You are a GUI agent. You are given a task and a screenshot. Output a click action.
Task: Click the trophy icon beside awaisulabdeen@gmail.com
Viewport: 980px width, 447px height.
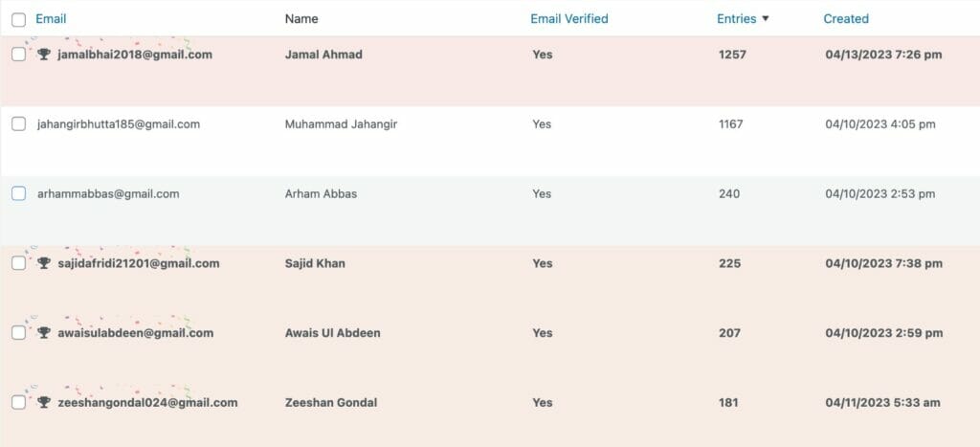coord(44,332)
